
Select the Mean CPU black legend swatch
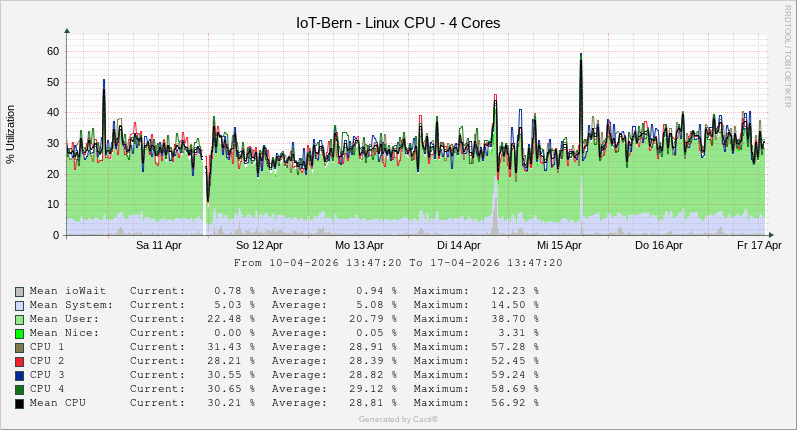pos(20,403)
